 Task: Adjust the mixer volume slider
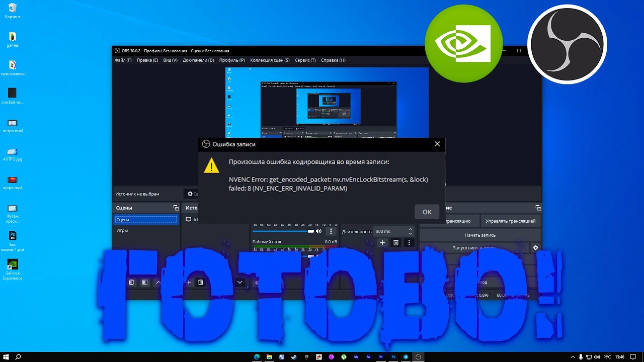coord(283,231)
